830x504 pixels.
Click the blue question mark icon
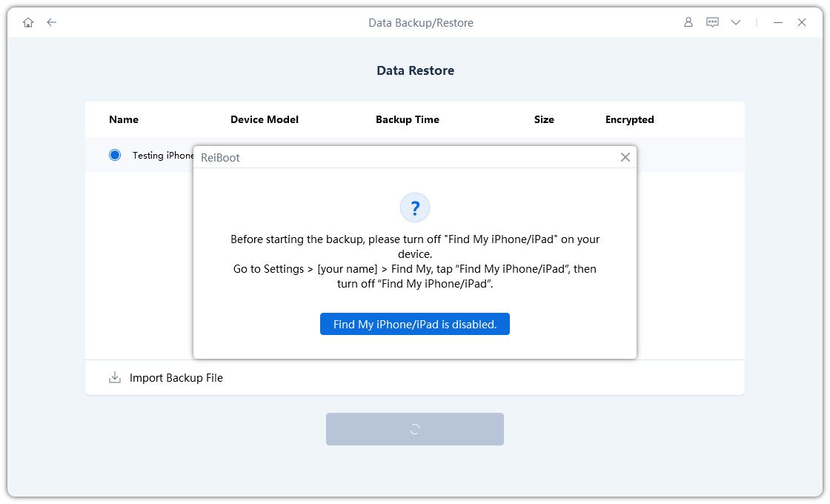415,208
